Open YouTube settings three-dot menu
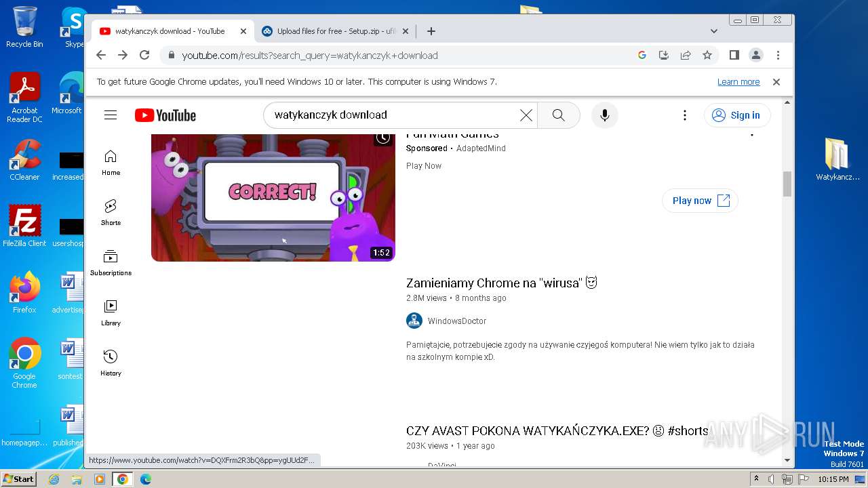 [685, 115]
